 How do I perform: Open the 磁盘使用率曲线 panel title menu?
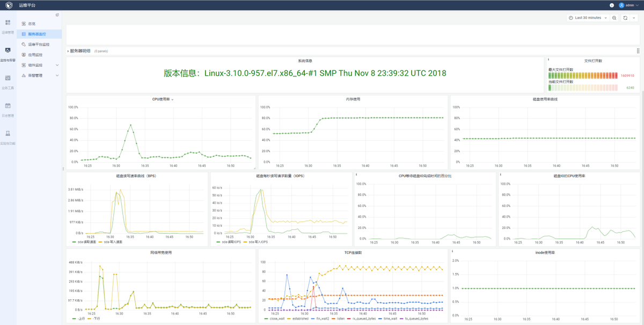pos(545,99)
